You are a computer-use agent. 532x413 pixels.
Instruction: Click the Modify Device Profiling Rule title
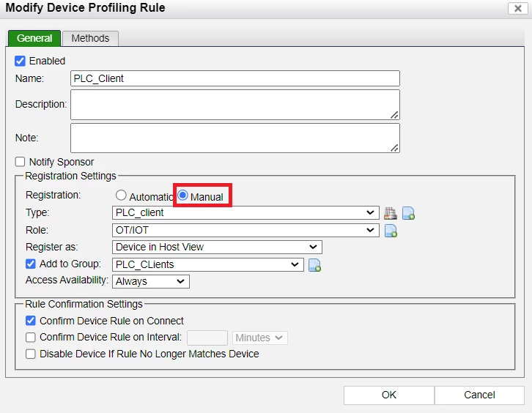tap(86, 7)
